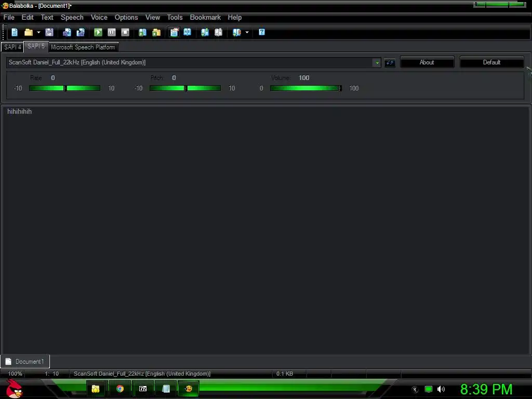Open 7-Zip from the taskbar

click(143, 389)
